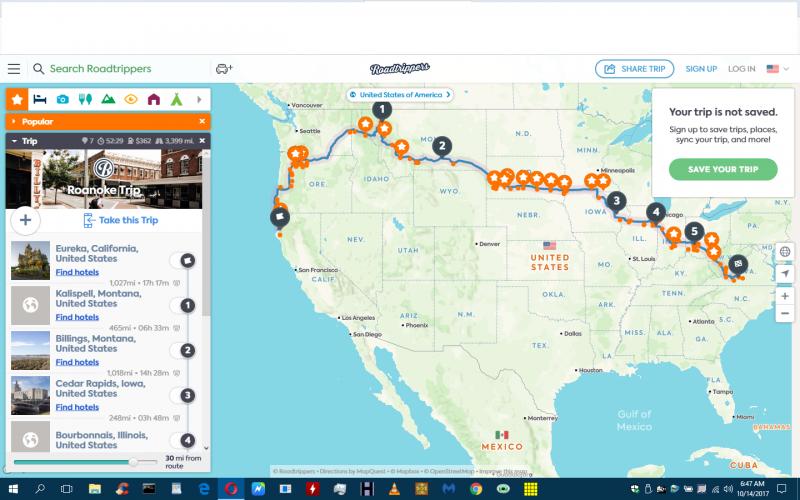Open the hamburger menu

(x=13, y=69)
